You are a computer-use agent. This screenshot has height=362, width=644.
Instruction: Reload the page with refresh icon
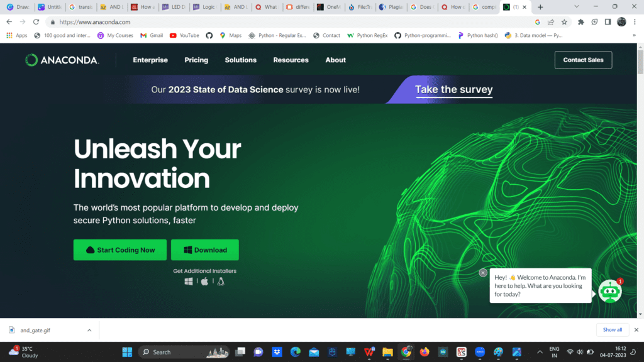coord(36,22)
